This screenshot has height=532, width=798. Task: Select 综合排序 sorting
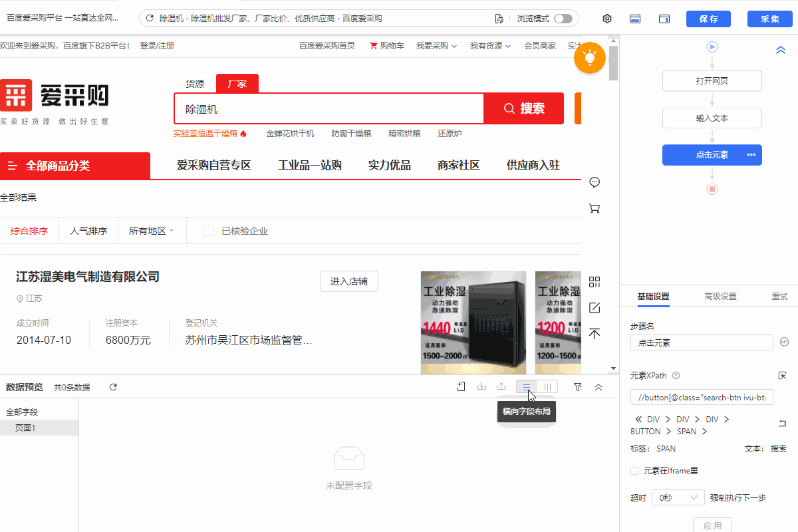coord(29,231)
